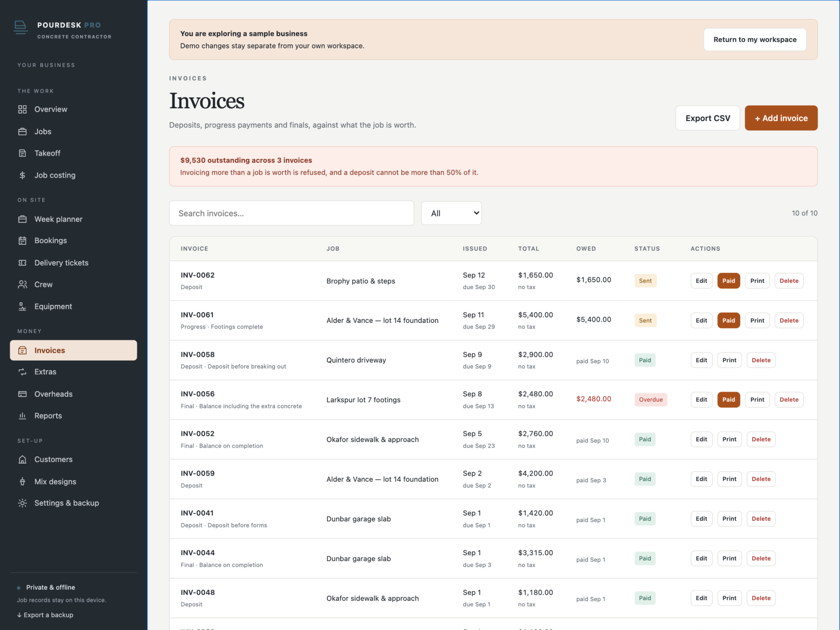Click the red $2,480.00 owed amount
The width and height of the screenshot is (840, 630).
[x=594, y=399]
